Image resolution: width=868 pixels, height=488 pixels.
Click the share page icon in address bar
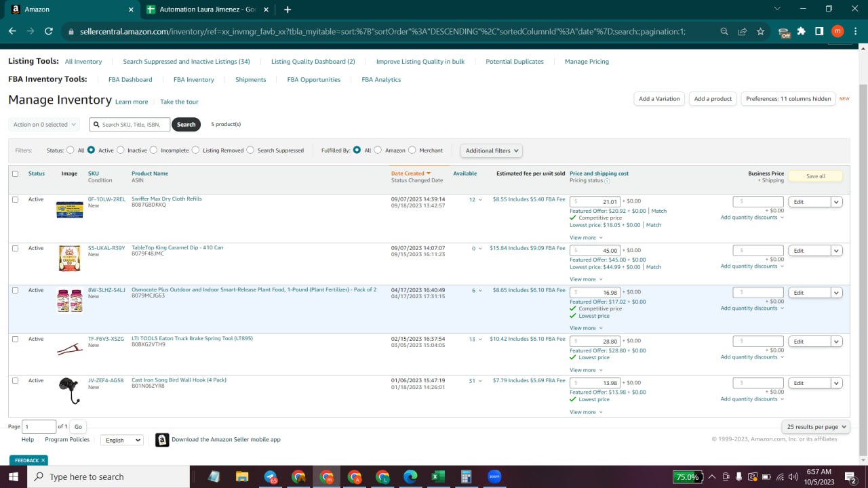tap(743, 31)
